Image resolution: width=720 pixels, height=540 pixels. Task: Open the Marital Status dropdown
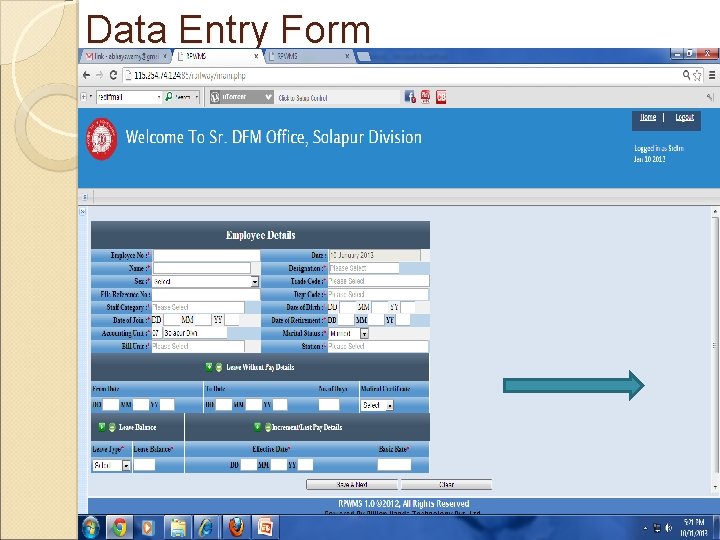coord(349,333)
